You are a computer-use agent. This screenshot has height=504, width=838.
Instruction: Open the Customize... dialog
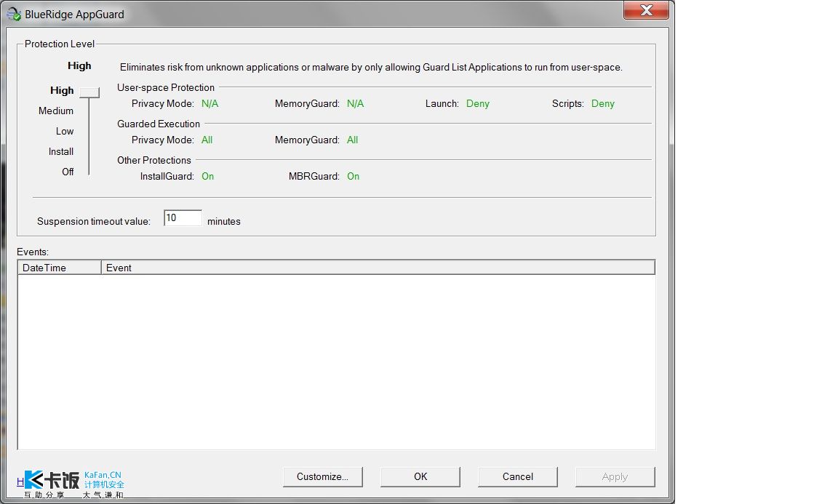322,477
